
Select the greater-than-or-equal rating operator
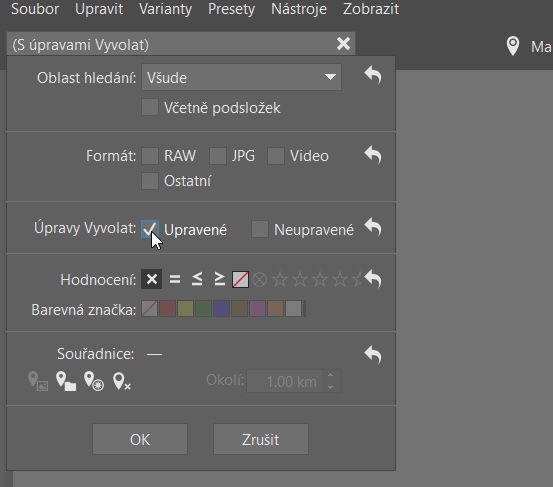coord(219,279)
